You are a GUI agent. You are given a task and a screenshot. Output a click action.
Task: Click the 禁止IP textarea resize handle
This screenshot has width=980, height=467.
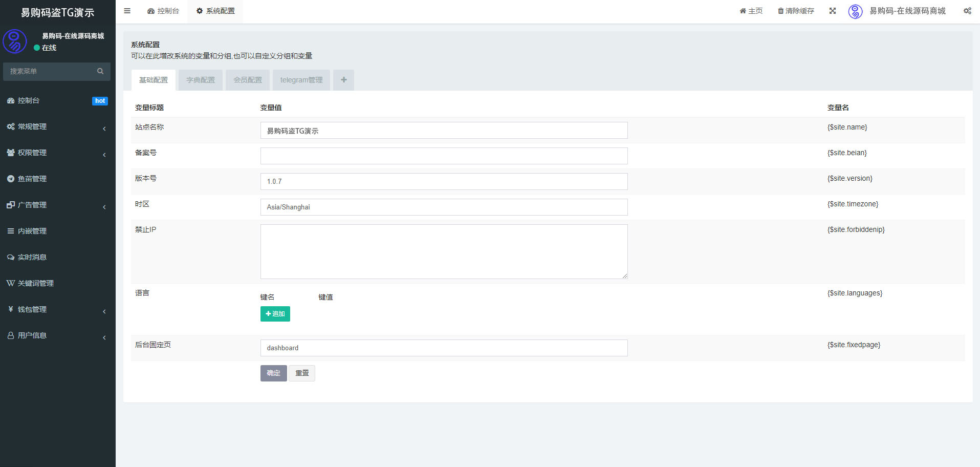(x=624, y=275)
